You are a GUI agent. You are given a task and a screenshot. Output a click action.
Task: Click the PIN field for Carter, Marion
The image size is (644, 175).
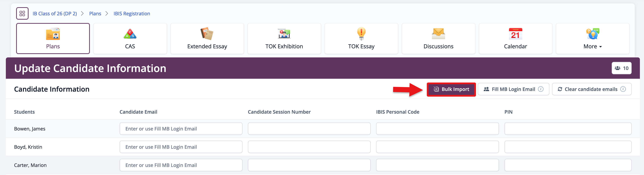[x=568, y=165]
